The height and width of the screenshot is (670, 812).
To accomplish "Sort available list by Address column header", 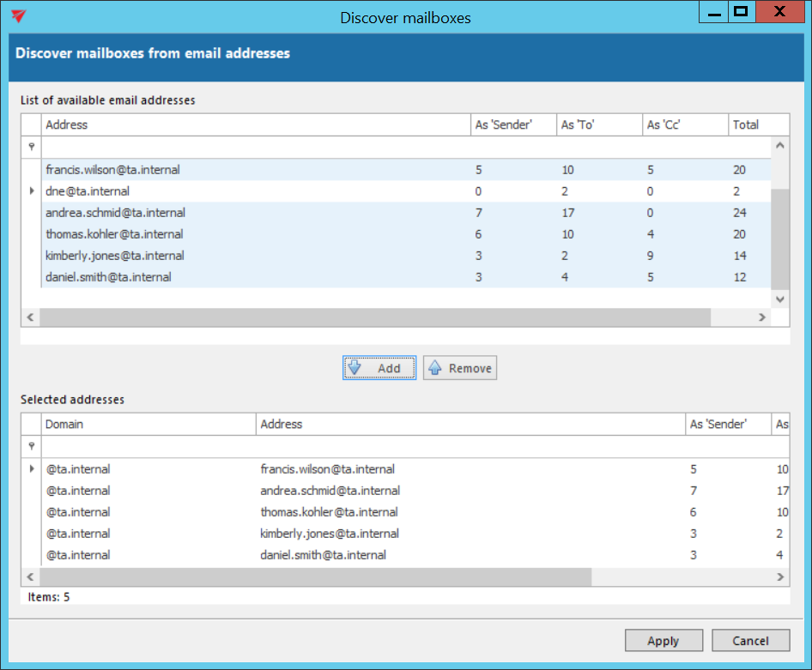I will [255, 124].
